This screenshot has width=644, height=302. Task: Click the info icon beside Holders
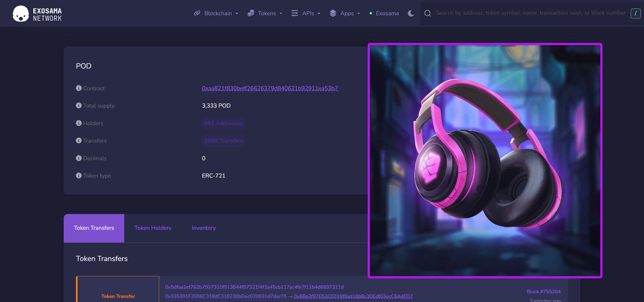(x=79, y=123)
